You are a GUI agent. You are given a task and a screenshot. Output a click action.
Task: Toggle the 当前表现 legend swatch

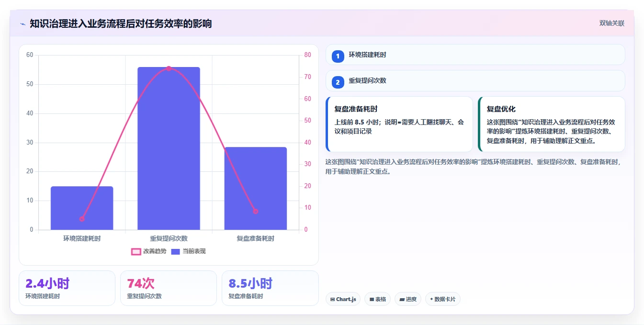(x=175, y=251)
